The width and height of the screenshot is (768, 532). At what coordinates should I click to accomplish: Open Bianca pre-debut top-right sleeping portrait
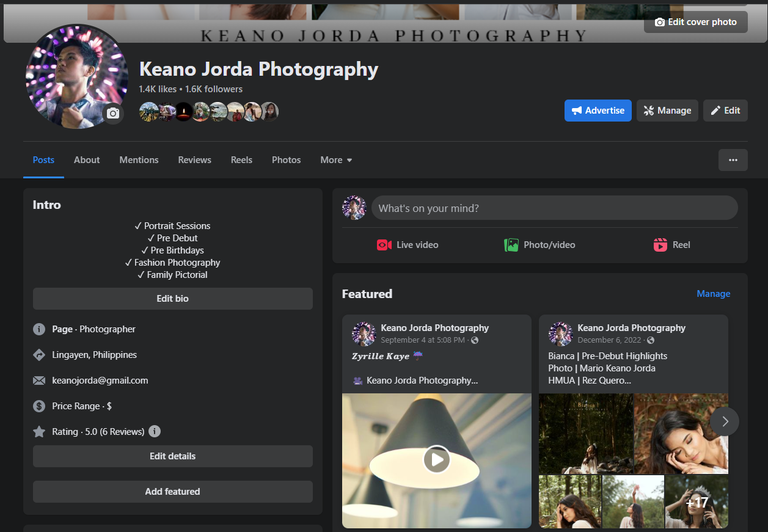pyautogui.click(x=681, y=434)
